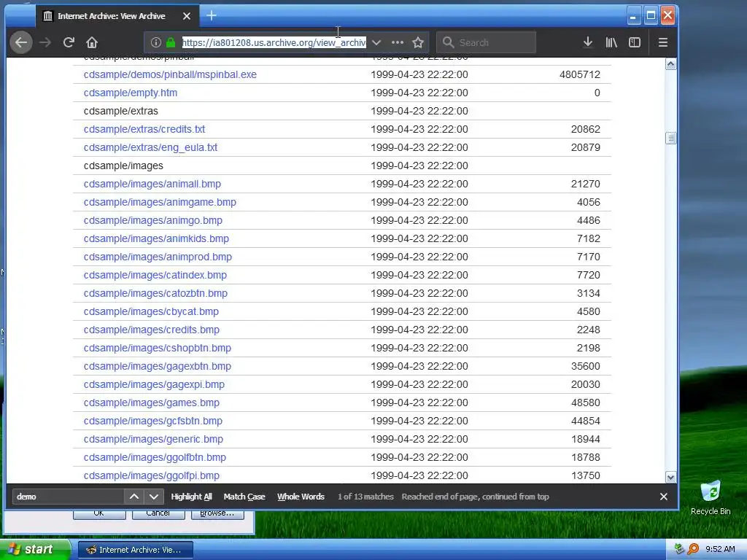Go back to the previous page
Screen dimensions: 747x560
21,42
